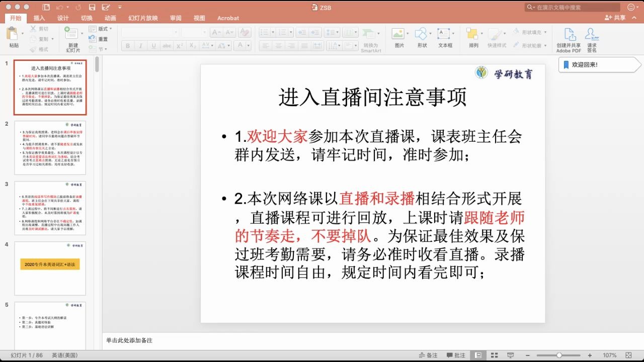
Task: Click the zoom slider handle
Action: [559, 355]
